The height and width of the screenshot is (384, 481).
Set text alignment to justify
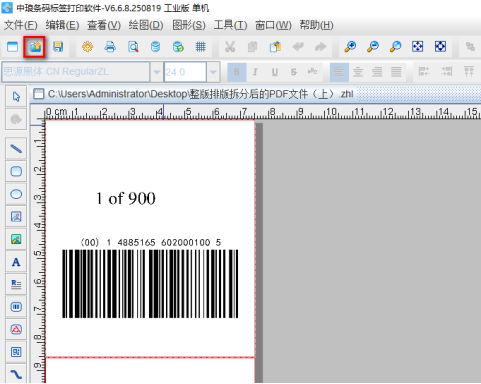pos(396,72)
